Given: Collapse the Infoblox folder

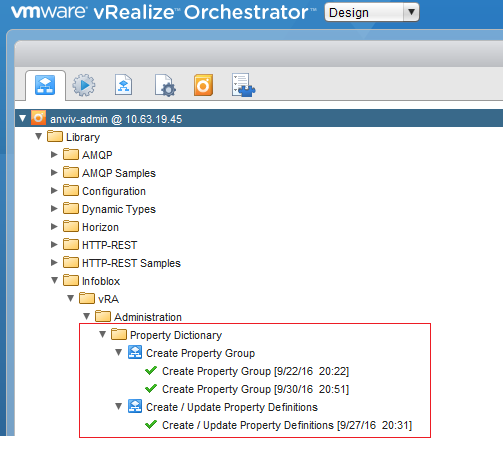Looking at the screenshot, I should point(55,280).
